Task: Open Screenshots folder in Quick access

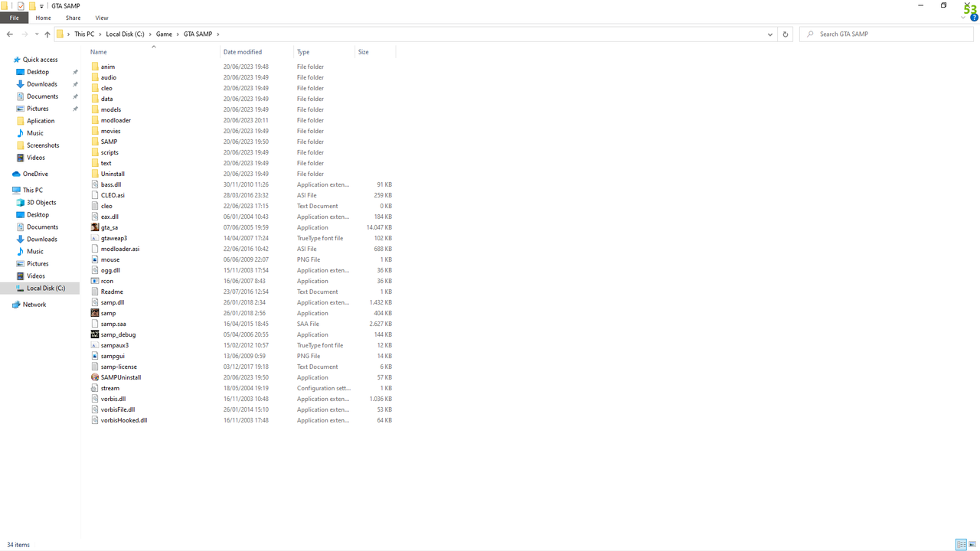Action: pyautogui.click(x=38, y=145)
